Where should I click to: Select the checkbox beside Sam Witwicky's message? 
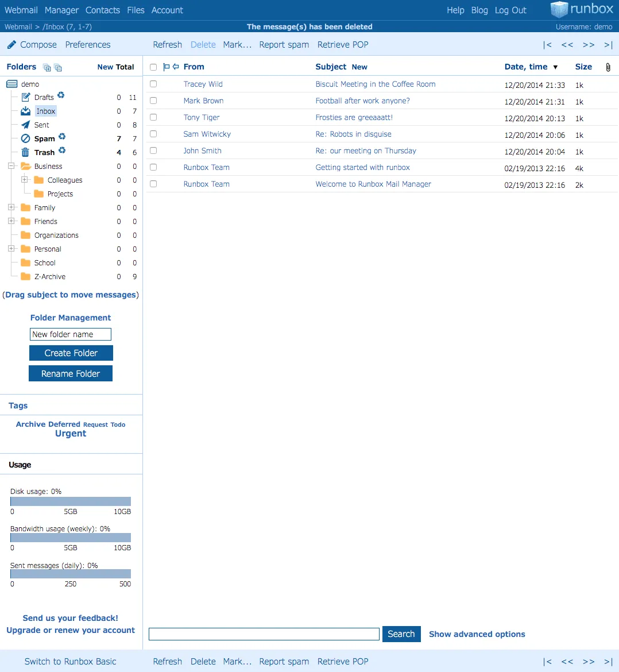[153, 134]
